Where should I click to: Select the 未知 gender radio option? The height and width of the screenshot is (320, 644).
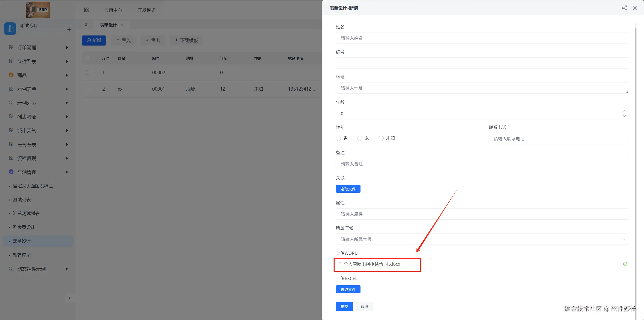tap(381, 138)
